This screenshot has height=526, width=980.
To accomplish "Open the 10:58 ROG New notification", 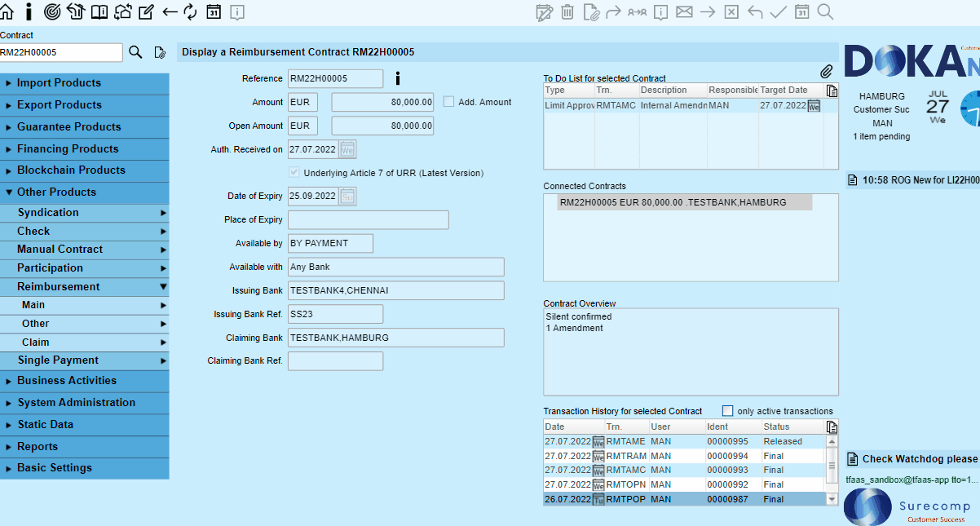I will click(x=913, y=180).
